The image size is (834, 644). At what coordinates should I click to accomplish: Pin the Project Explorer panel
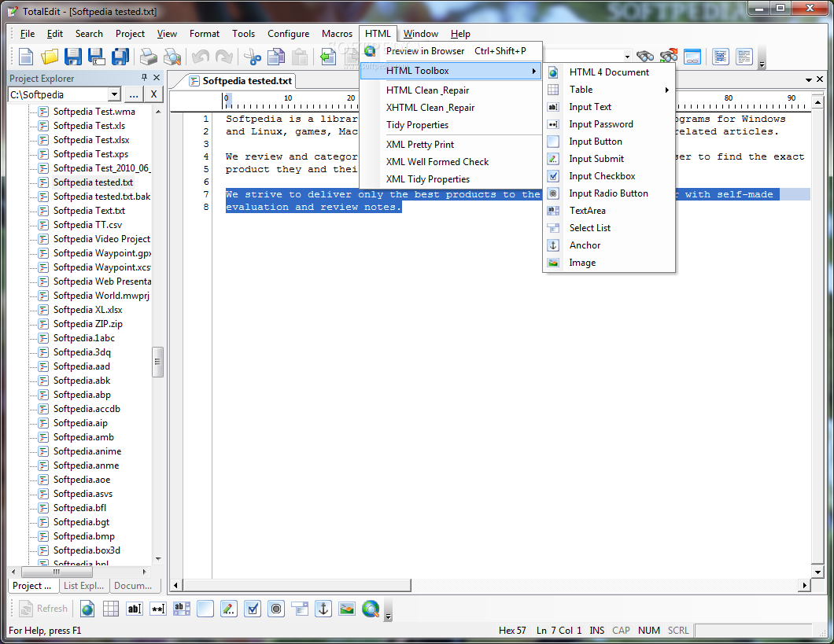pos(144,78)
